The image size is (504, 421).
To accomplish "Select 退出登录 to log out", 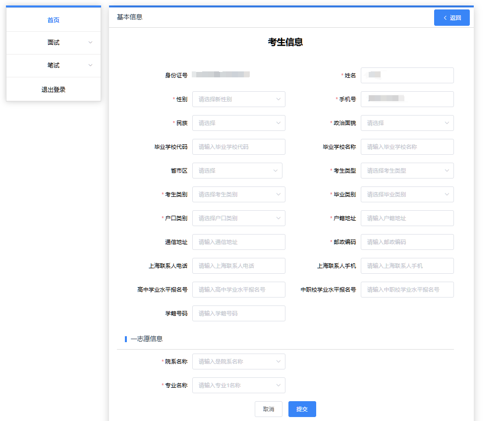I will (54, 90).
